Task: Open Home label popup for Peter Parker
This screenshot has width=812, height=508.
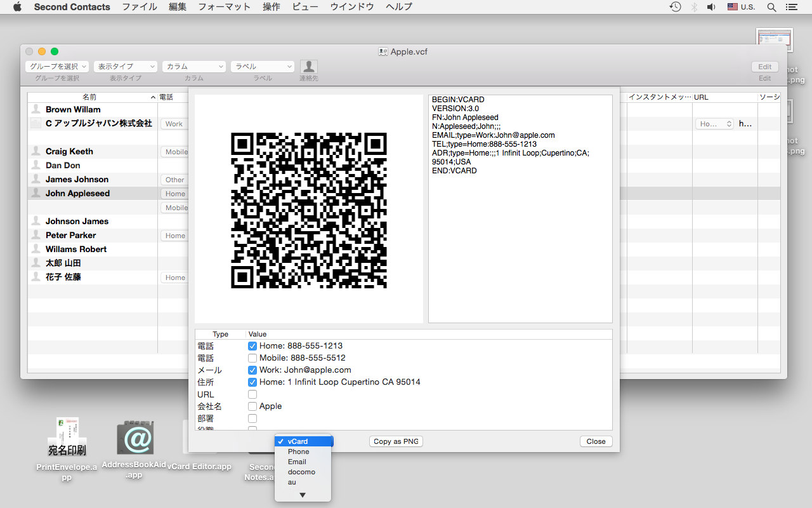Action: point(174,236)
